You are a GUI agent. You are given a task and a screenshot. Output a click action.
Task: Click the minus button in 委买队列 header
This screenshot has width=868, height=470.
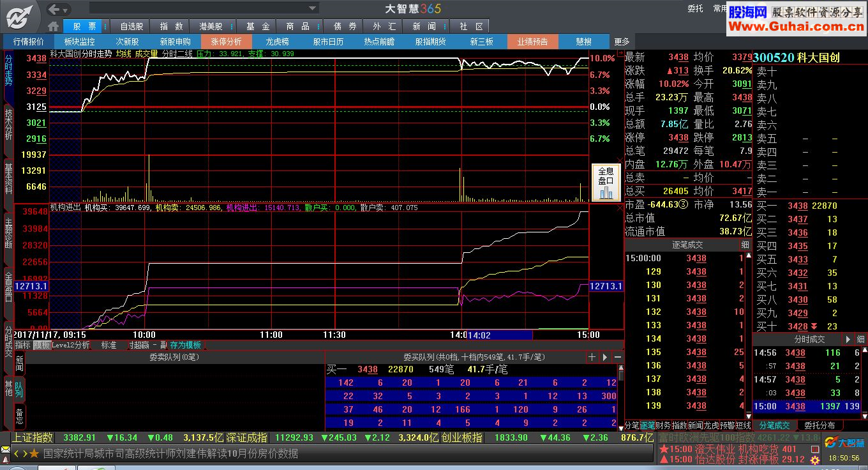(617, 357)
